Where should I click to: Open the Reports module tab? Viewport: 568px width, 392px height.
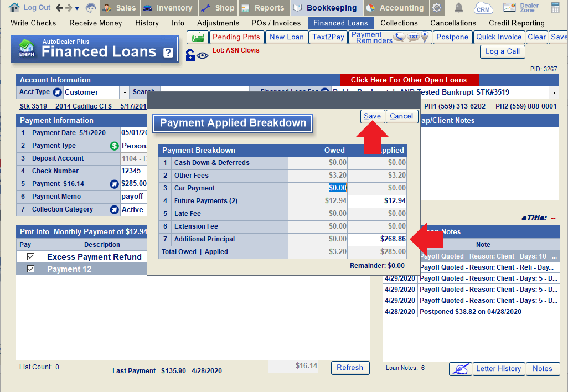tap(264, 8)
